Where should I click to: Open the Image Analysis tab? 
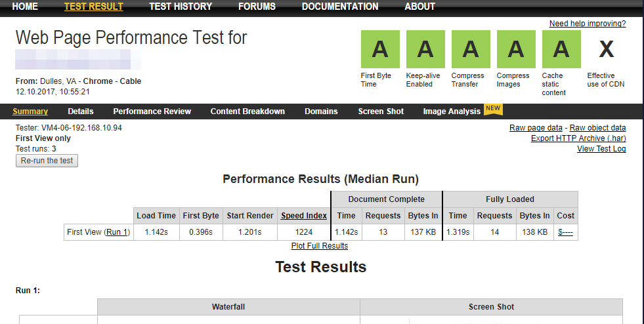point(452,111)
